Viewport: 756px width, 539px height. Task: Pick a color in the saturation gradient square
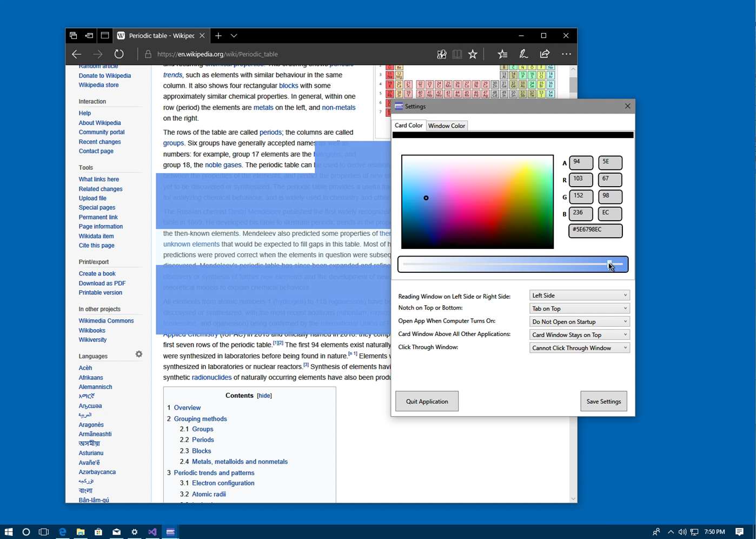pos(477,201)
